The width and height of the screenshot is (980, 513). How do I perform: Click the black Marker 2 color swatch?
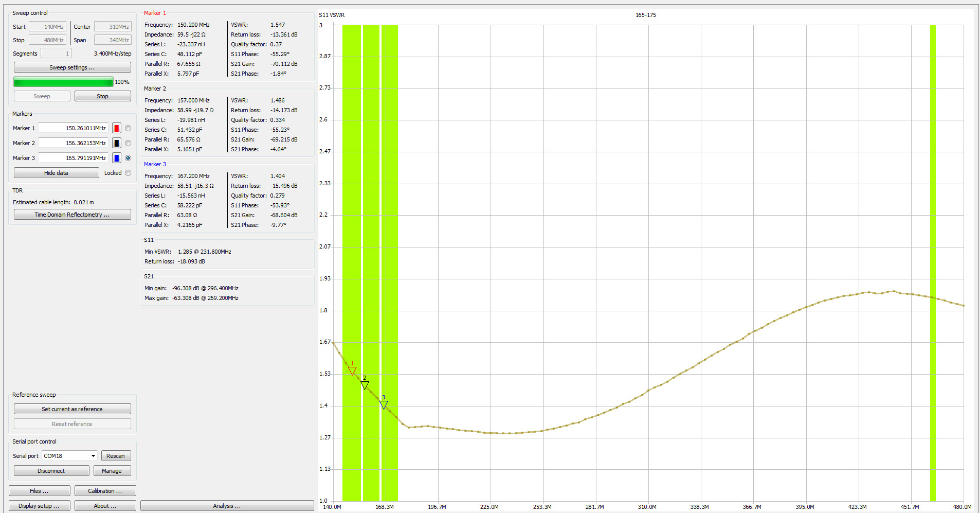[x=117, y=143]
